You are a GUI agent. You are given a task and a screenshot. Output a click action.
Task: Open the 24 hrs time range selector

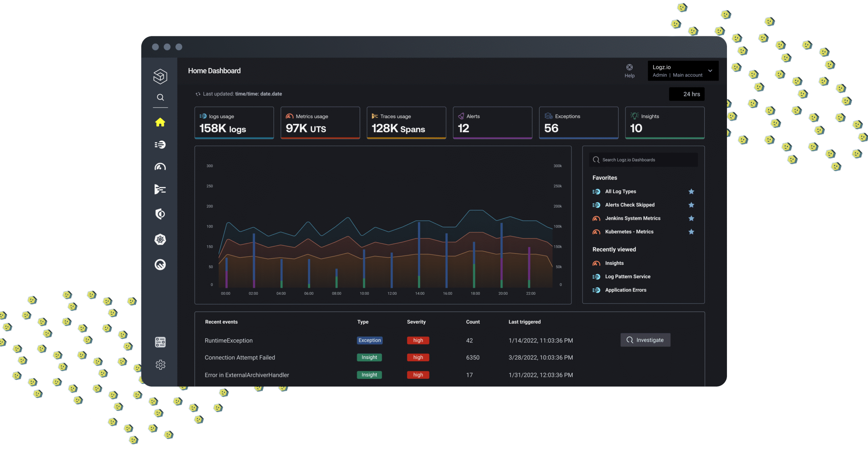[687, 94]
